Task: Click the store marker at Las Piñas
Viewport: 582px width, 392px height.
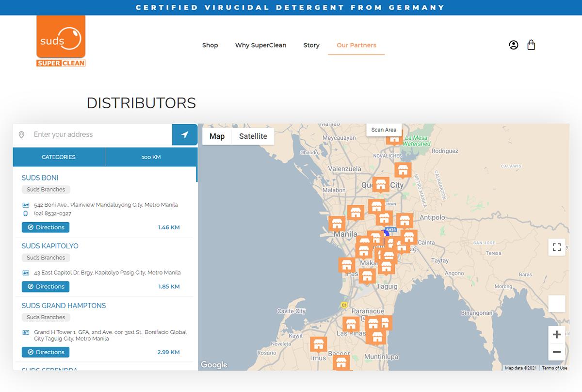Action: 351,324
